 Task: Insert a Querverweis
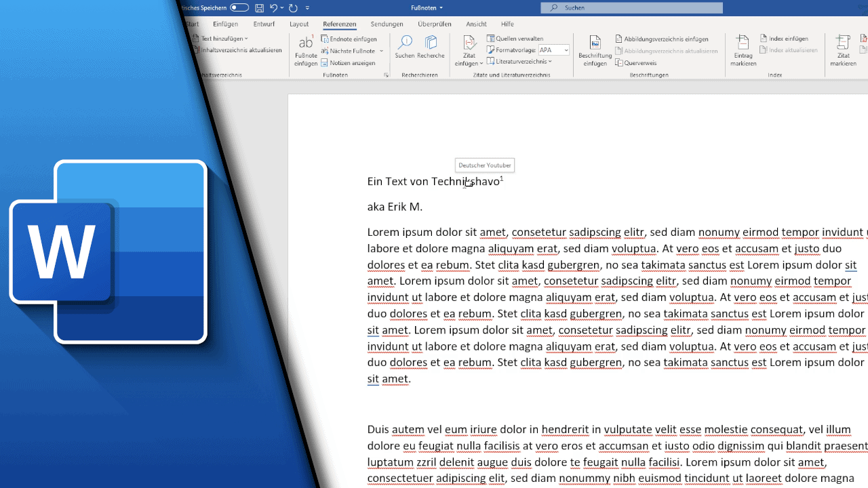click(638, 62)
